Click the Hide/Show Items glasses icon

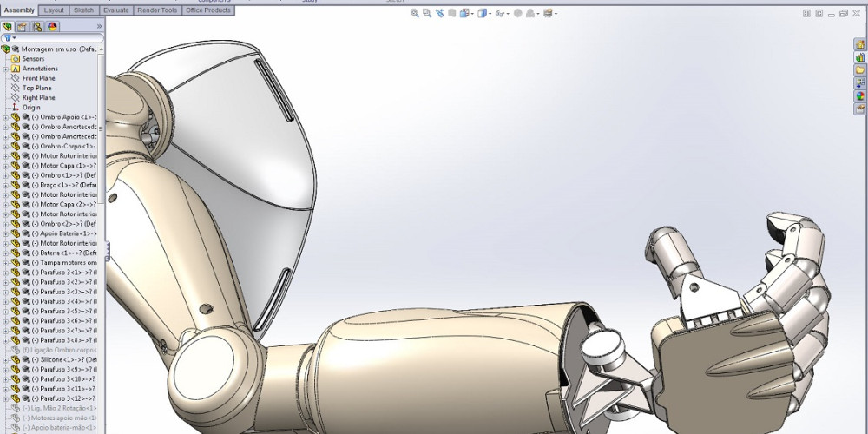(x=499, y=13)
